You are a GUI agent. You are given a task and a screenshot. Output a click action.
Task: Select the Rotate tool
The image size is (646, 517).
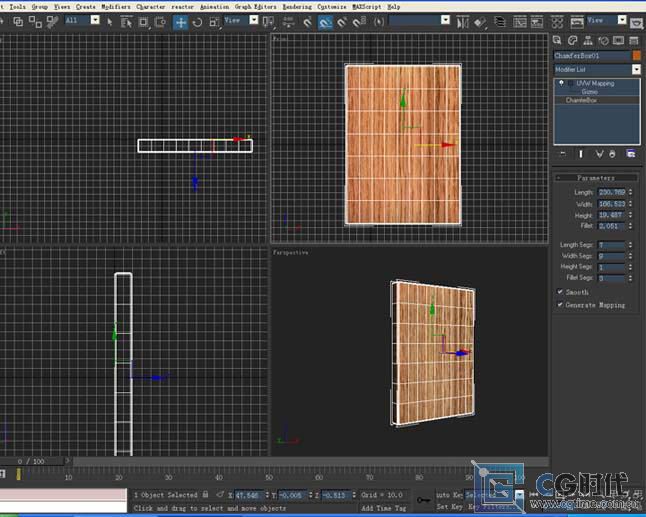pos(197,22)
